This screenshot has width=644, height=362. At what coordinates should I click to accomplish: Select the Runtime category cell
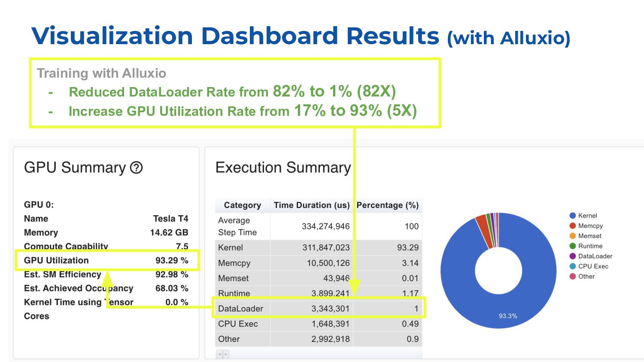[x=243, y=293]
